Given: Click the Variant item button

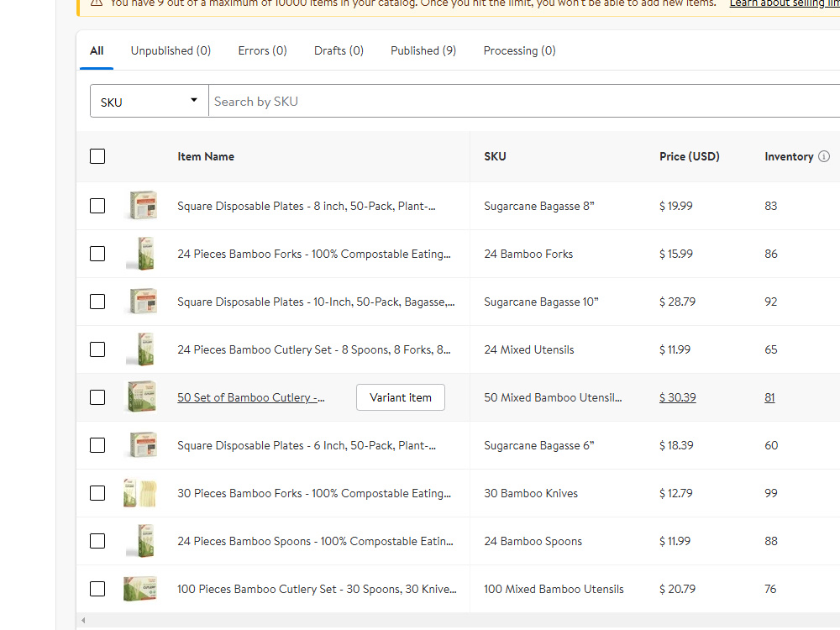Looking at the screenshot, I should click(x=401, y=397).
